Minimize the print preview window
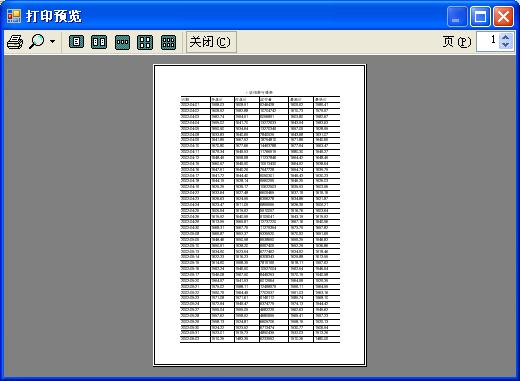520x381 pixels. [x=457, y=16]
